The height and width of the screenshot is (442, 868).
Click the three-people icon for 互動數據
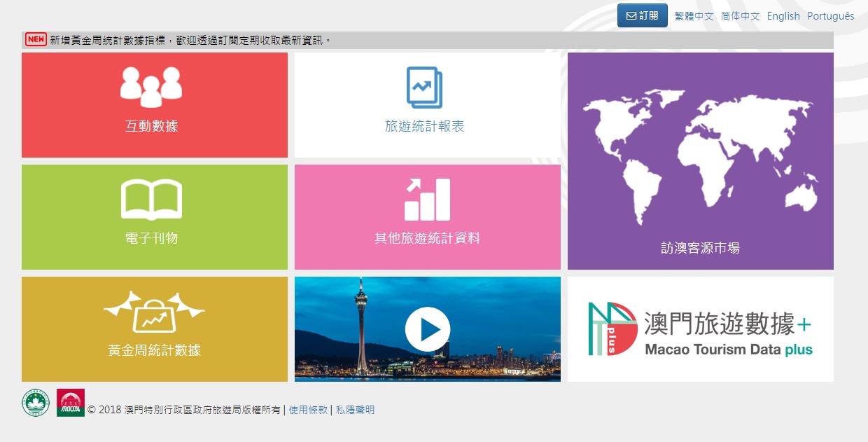coord(151,86)
